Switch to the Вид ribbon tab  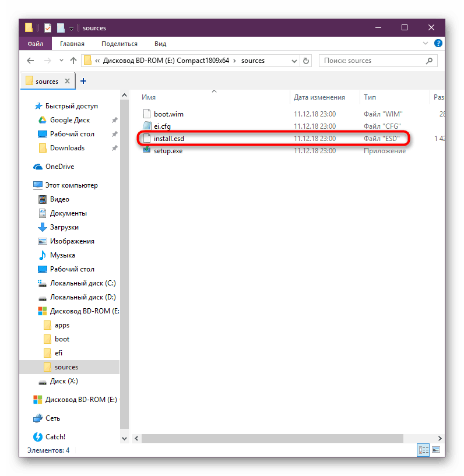tap(160, 44)
